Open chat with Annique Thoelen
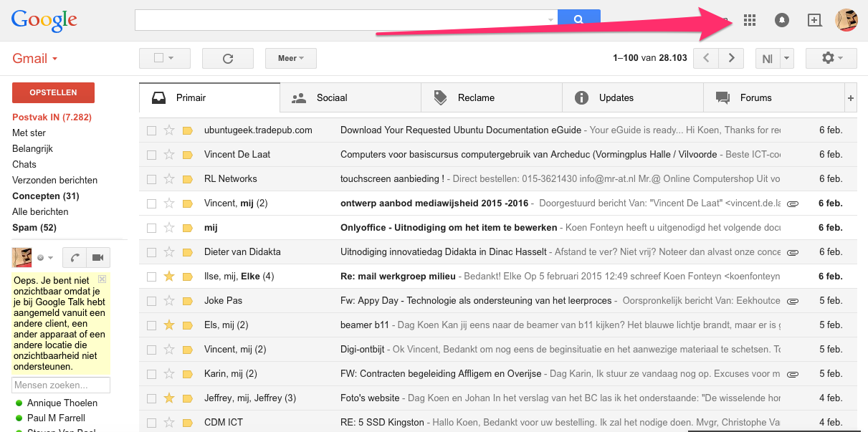The image size is (868, 432). click(x=62, y=403)
